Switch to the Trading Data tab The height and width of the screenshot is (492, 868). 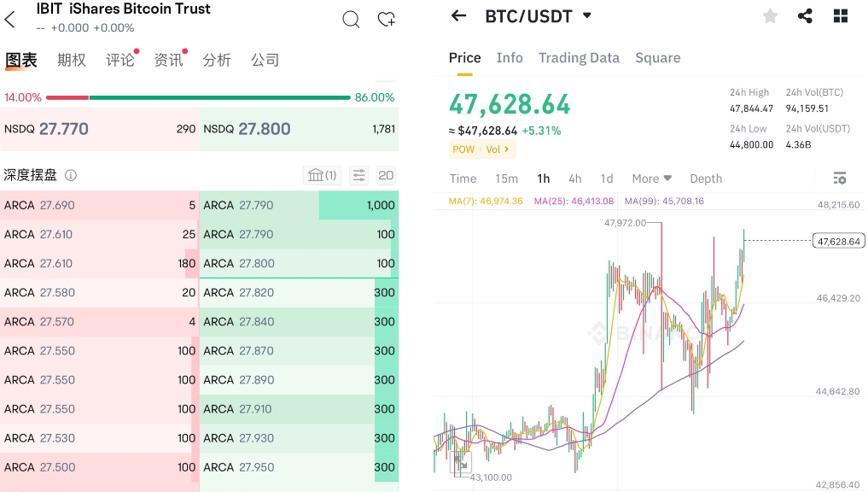tap(579, 58)
